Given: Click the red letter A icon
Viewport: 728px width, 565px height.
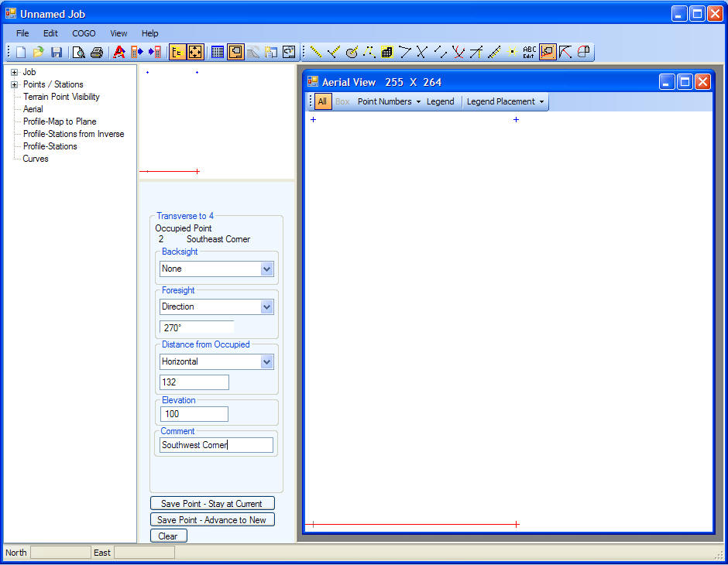Looking at the screenshot, I should pyautogui.click(x=119, y=52).
